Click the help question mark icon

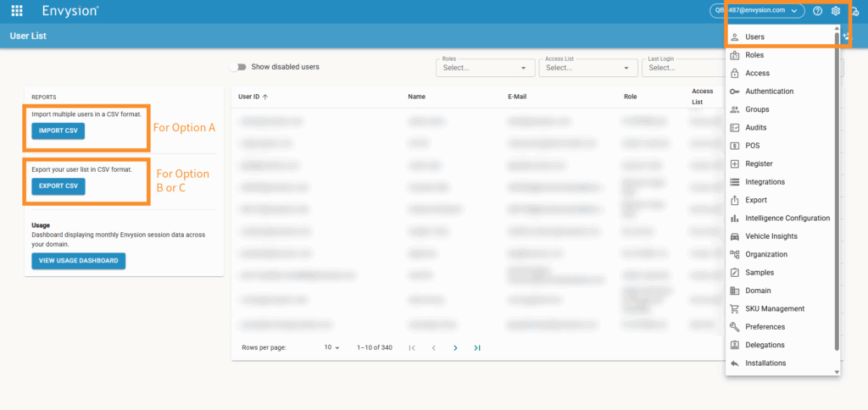pos(817,11)
